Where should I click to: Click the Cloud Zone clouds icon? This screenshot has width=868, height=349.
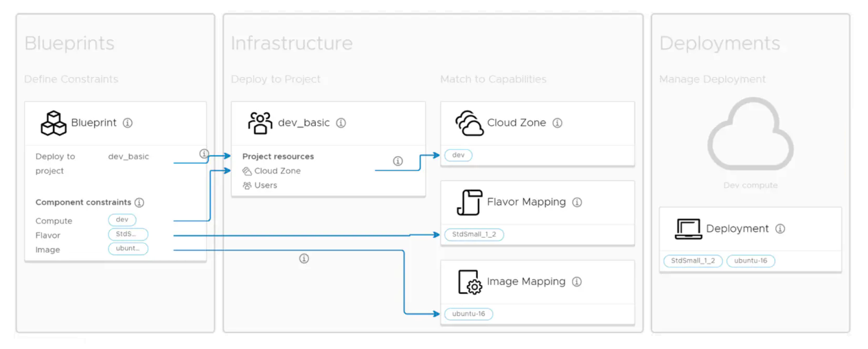[x=469, y=124]
